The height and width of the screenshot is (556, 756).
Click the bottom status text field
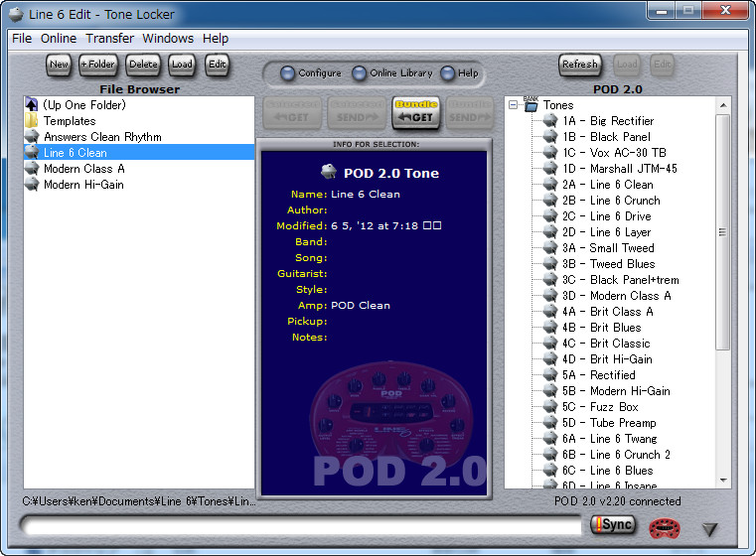coord(301,525)
